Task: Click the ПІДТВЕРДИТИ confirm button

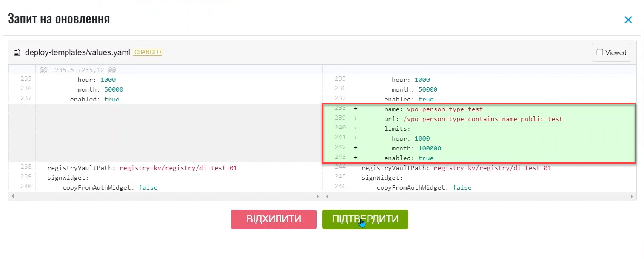Action: point(365,219)
